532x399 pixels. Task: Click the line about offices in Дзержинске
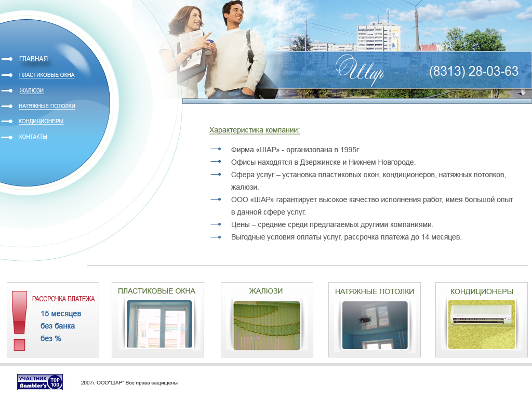click(x=323, y=162)
